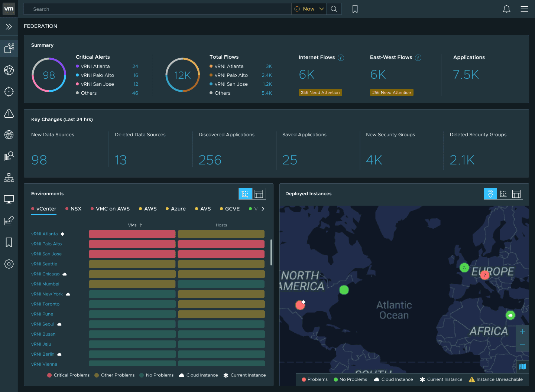
Task: Open the crosshair target sidebar icon
Action: (x=9, y=92)
